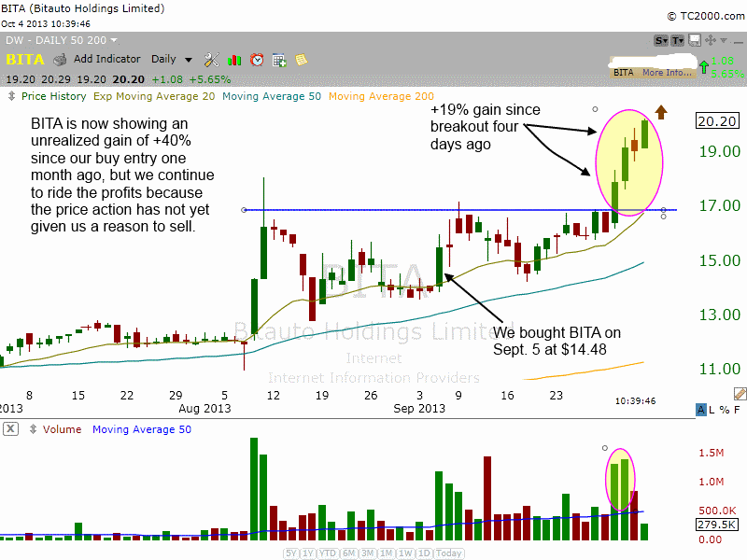This screenshot has height=560, width=747.
Task: Click the green up arrow change indicator
Action: 704,67
